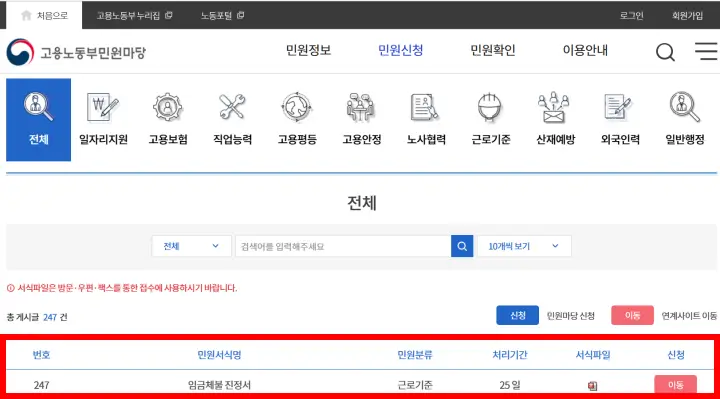Click 이동 button for 임금체불 진정서
This screenshot has width=720, height=399.
pos(675,385)
